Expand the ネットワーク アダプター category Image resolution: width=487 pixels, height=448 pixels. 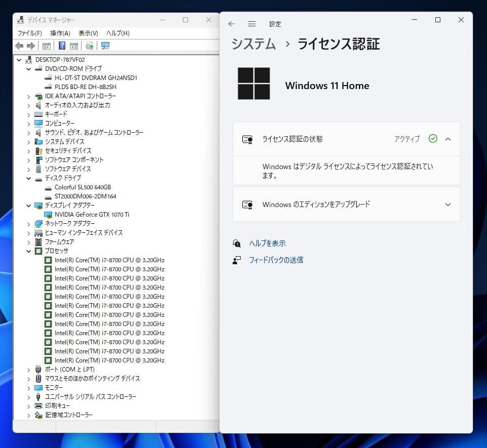[28, 223]
